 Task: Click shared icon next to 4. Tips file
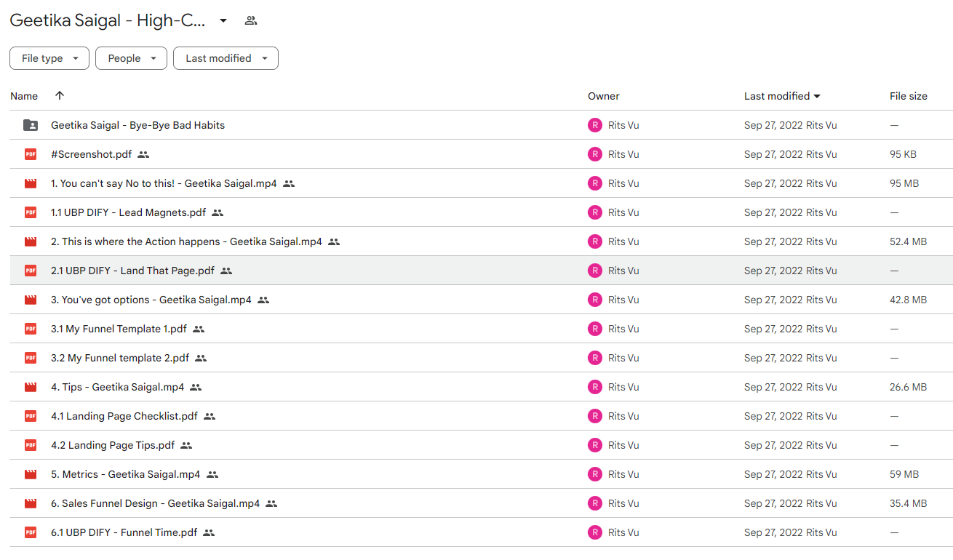[196, 387]
